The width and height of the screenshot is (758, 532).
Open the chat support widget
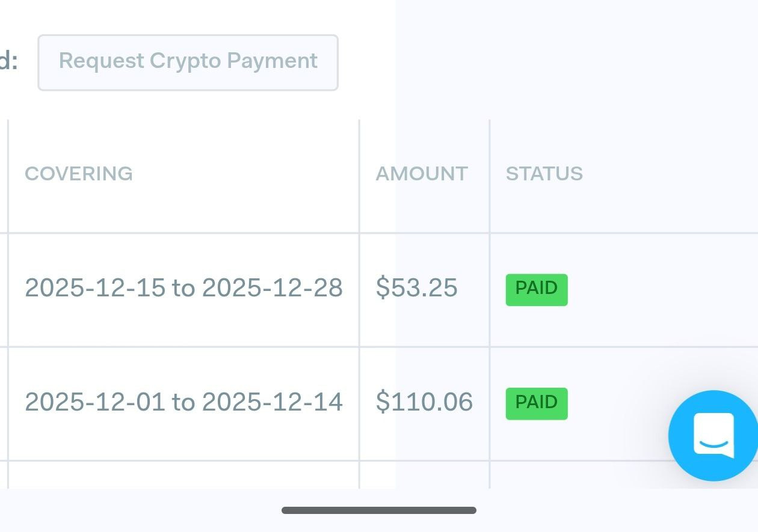[x=713, y=435]
